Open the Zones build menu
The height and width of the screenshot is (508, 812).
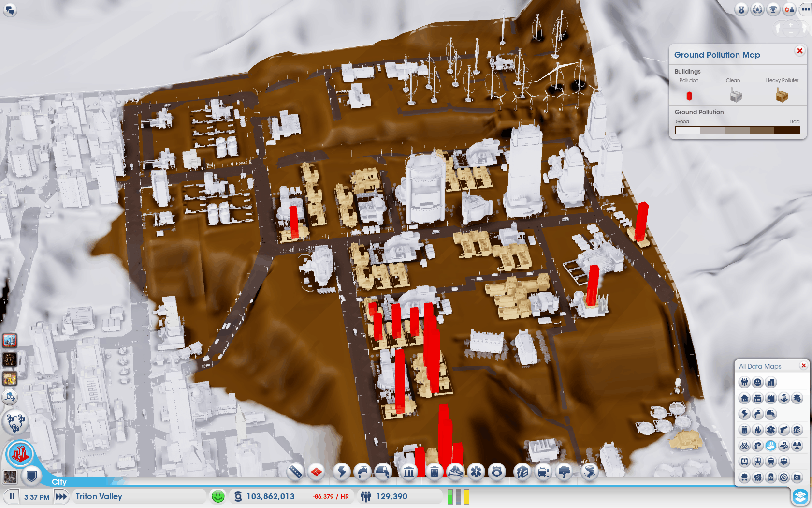click(x=317, y=471)
